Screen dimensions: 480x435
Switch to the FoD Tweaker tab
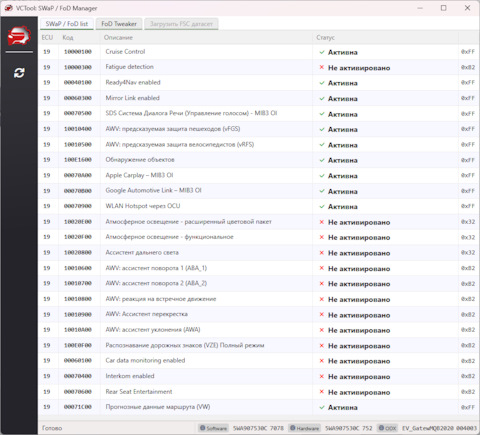[x=119, y=24]
